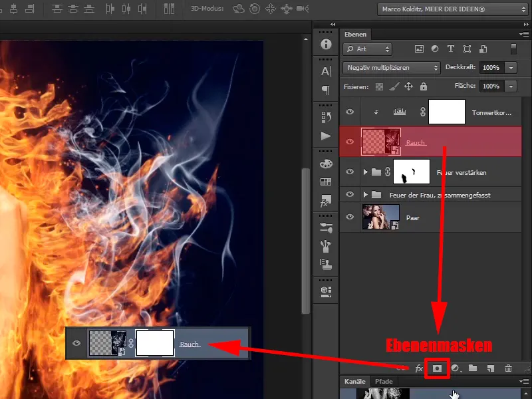Switch to the Kanäle tab

tap(355, 381)
